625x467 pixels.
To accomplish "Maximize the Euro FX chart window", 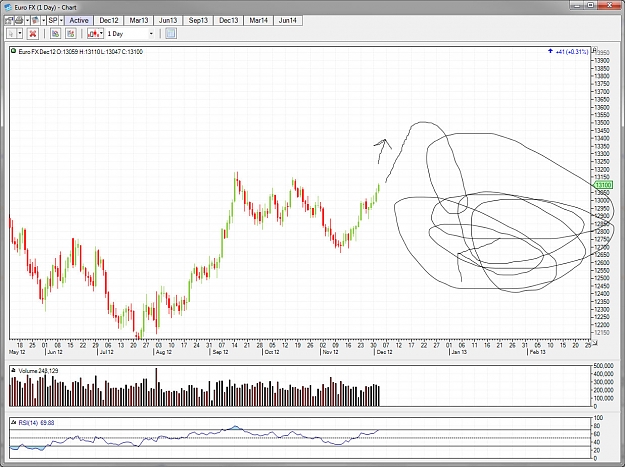I will [591, 5].
